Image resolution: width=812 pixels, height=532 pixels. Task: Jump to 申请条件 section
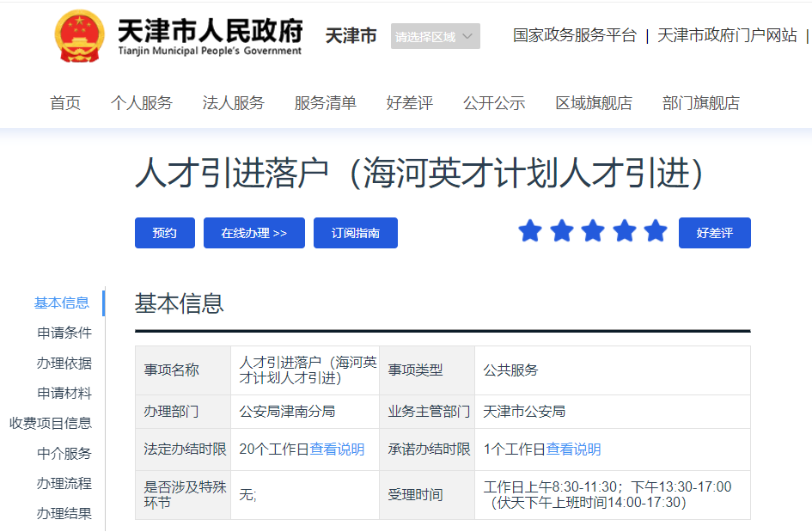[64, 333]
